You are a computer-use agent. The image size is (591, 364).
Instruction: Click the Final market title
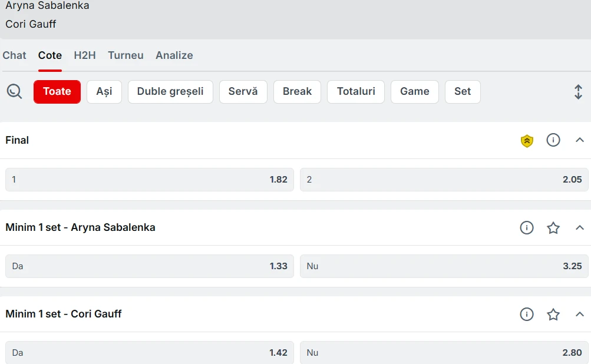17,140
